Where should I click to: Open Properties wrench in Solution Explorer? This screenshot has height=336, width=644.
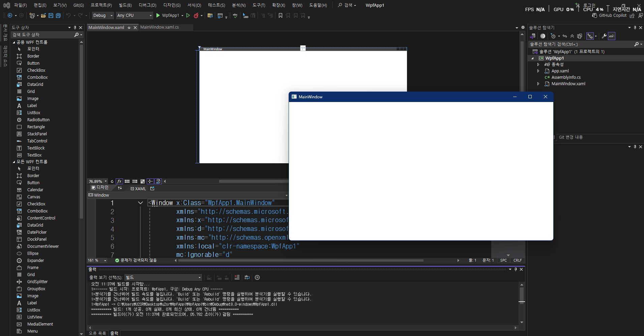[x=604, y=36]
